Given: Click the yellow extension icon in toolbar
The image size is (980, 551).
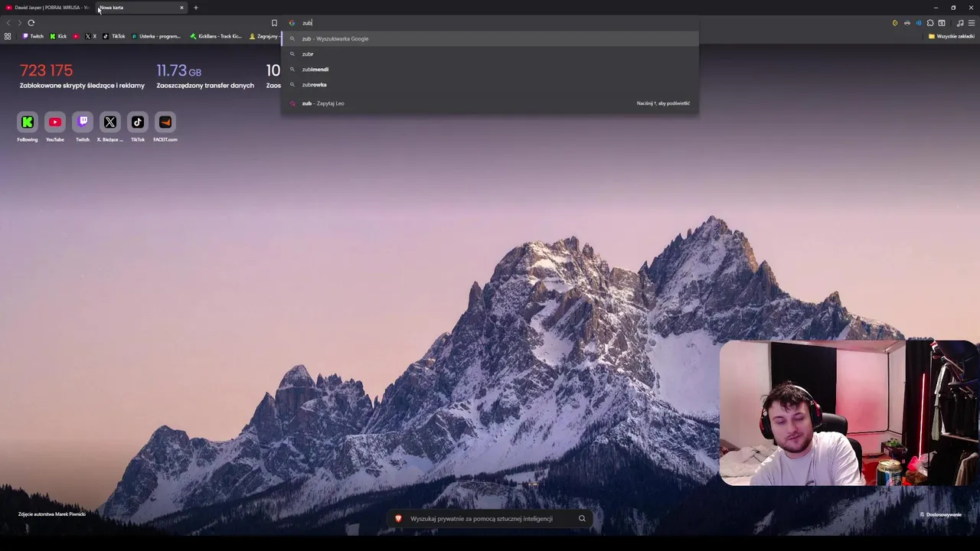Looking at the screenshot, I should coord(895,23).
